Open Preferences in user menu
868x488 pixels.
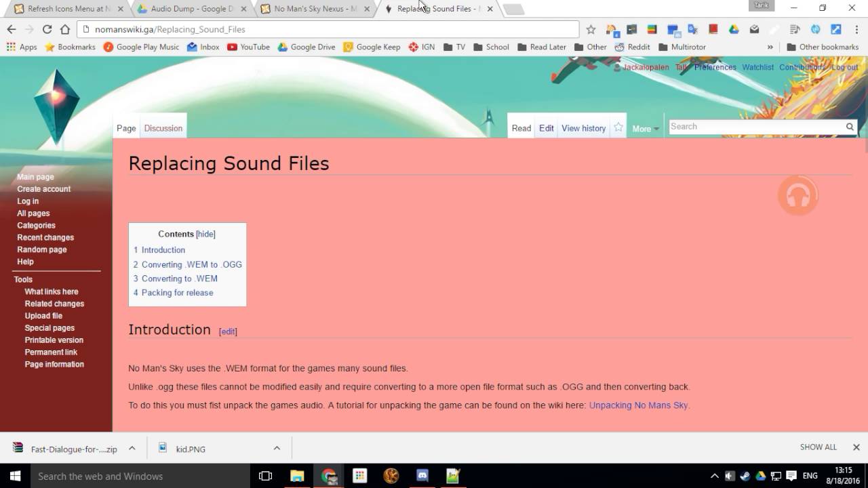[x=715, y=67]
